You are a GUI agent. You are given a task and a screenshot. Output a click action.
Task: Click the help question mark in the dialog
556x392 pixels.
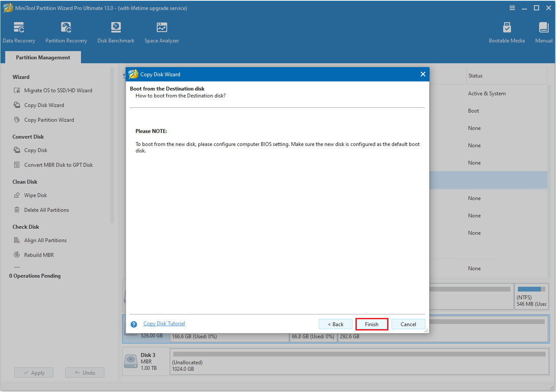coord(134,324)
